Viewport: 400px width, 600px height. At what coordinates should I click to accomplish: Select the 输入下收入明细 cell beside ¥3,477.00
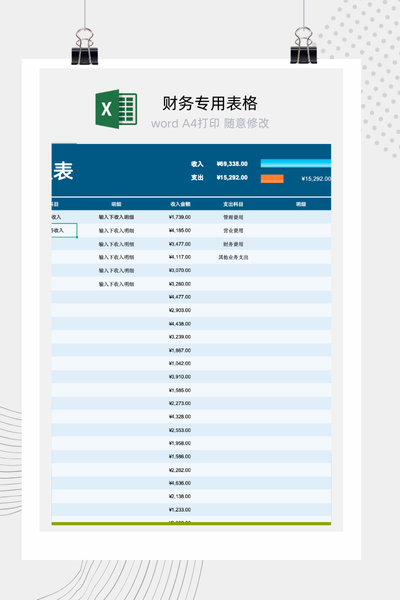pyautogui.click(x=116, y=244)
